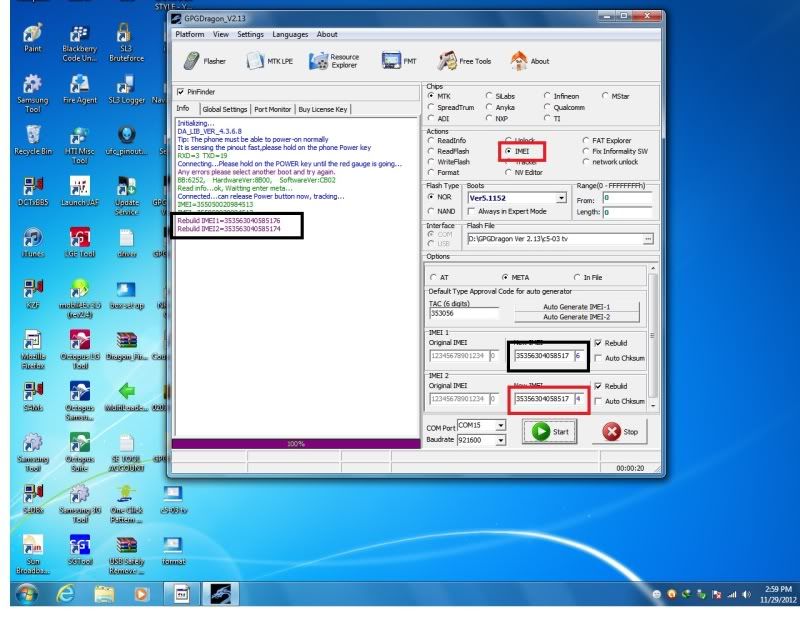
Task: Open LGE Tool desktop icon
Action: click(x=80, y=243)
